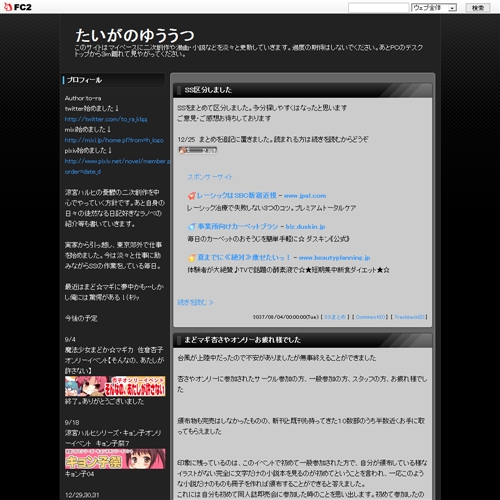The width and height of the screenshot is (500, 500).
Task: Open the web search scope dropdown
Action: [434, 7]
